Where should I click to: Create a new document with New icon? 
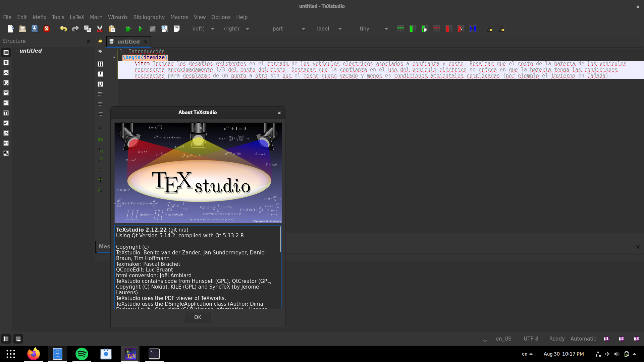point(10,29)
